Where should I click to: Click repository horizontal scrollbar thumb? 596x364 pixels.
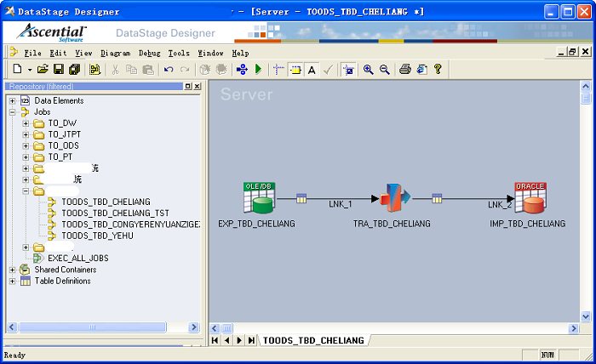[x=92, y=327]
